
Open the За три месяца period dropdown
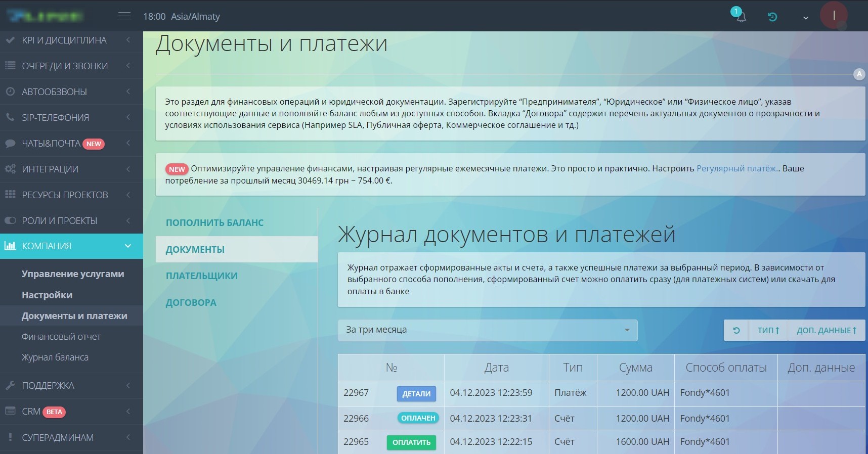[488, 330]
